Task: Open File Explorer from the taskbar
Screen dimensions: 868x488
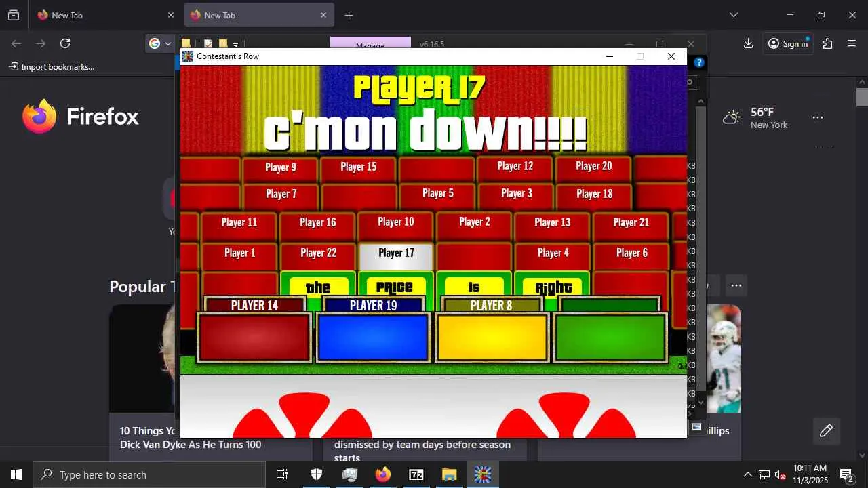Action: pyautogui.click(x=450, y=474)
